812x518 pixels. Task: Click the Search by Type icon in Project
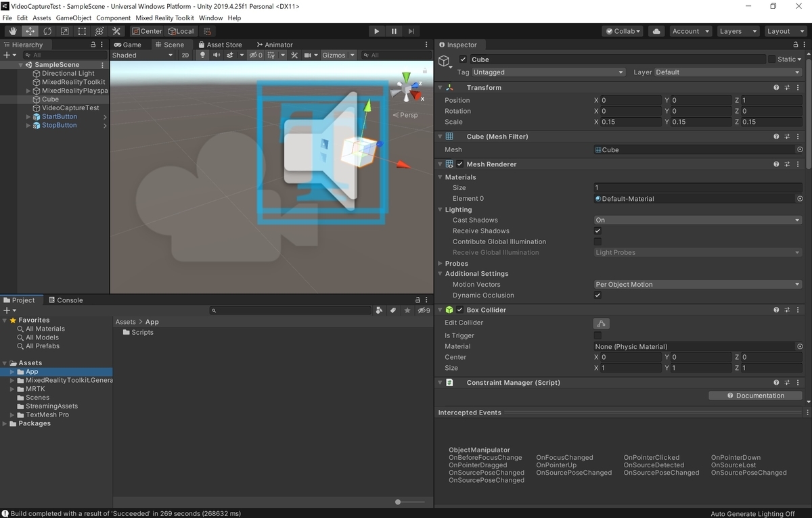pos(380,310)
